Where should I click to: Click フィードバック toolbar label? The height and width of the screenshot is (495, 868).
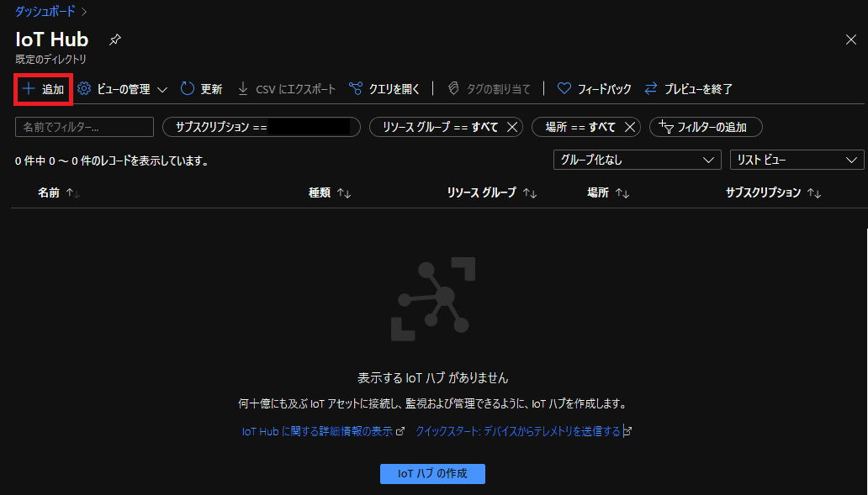[x=605, y=89]
